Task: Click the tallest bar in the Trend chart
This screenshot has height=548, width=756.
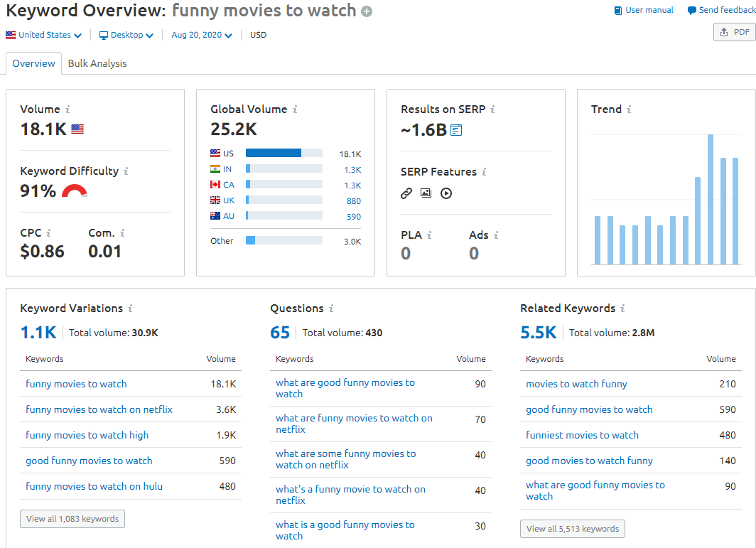Action: tap(711, 199)
